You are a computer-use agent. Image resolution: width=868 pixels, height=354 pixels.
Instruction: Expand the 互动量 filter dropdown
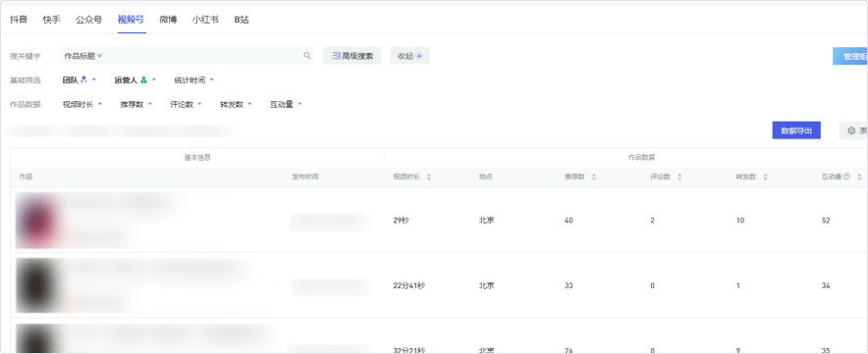[286, 104]
